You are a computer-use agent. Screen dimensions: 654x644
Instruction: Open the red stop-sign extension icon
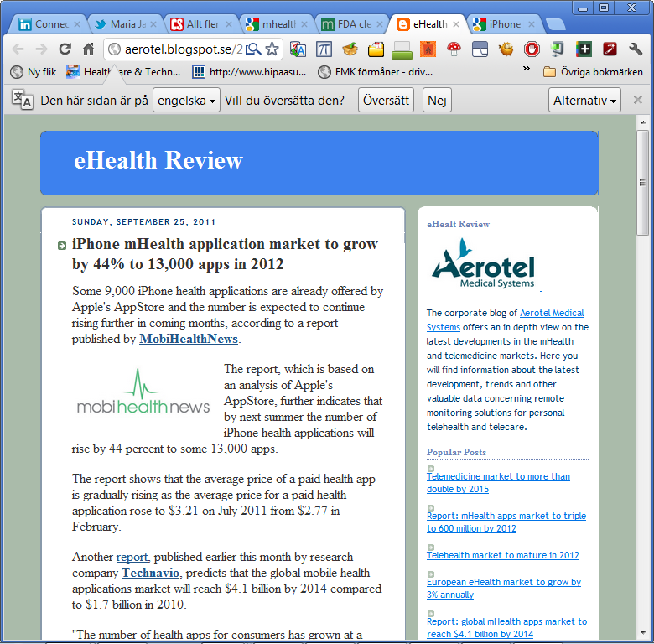[x=532, y=49]
